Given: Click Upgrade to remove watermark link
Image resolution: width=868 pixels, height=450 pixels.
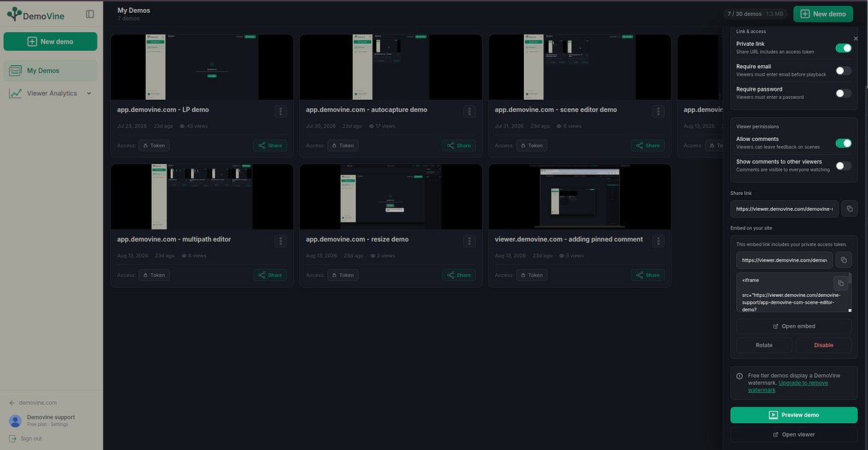Looking at the screenshot, I should (x=789, y=386).
